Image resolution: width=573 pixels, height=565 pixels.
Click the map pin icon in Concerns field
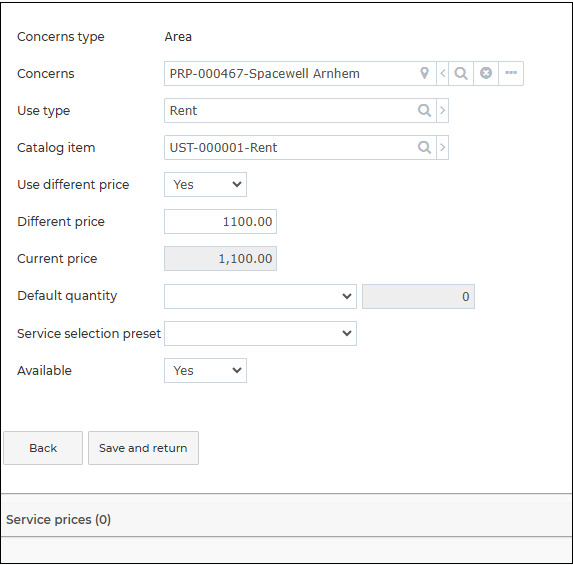(x=424, y=73)
